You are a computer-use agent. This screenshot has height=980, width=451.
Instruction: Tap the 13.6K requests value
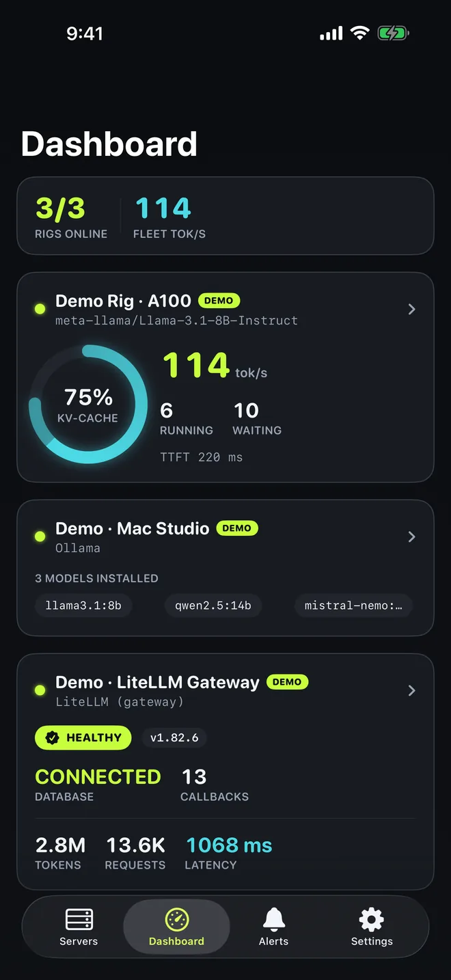pos(135,845)
